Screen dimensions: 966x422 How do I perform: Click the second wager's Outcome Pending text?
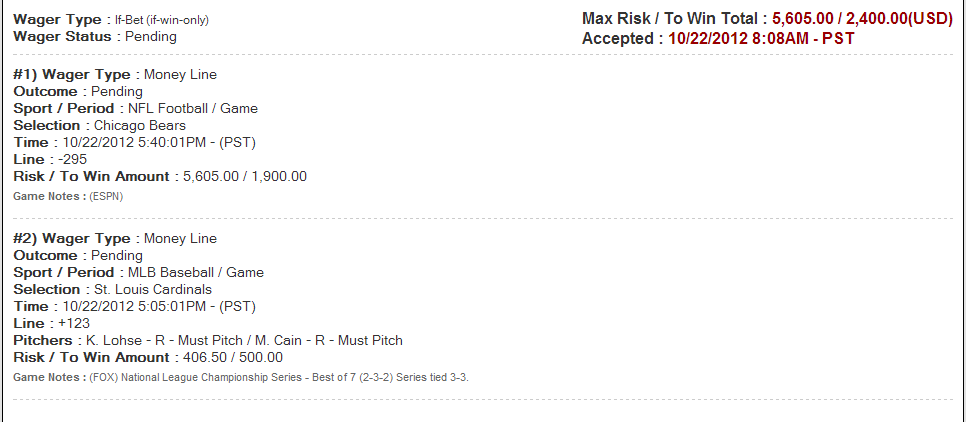[116, 256]
